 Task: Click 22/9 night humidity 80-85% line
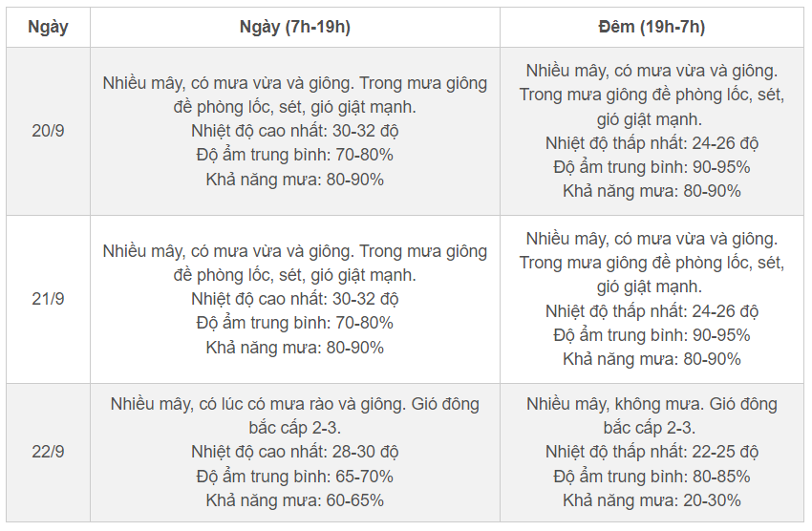click(x=652, y=476)
